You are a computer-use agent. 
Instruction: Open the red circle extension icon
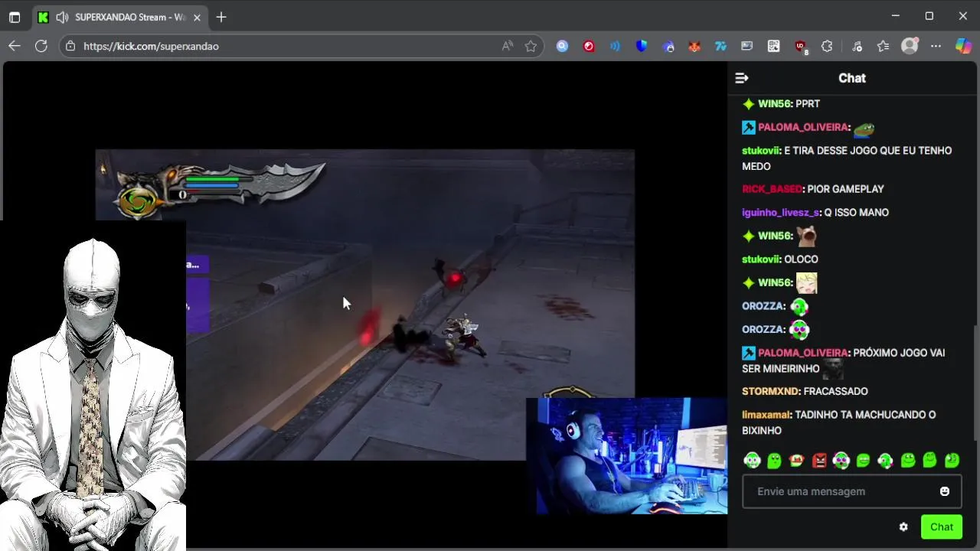(x=589, y=46)
